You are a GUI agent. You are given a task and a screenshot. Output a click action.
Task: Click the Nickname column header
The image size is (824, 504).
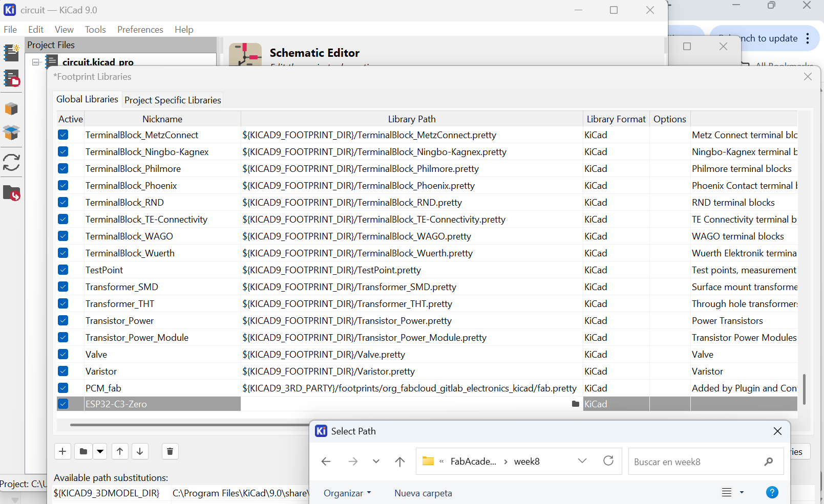click(162, 119)
